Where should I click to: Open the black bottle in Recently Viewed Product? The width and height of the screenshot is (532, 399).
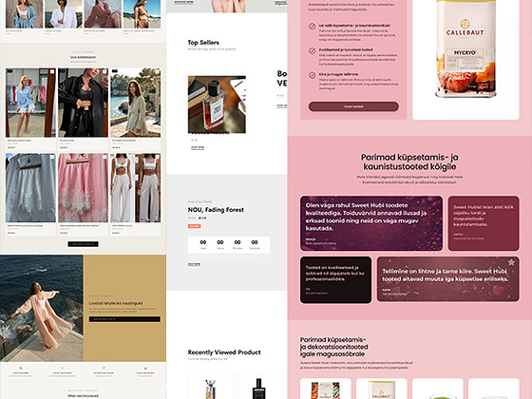click(259, 388)
